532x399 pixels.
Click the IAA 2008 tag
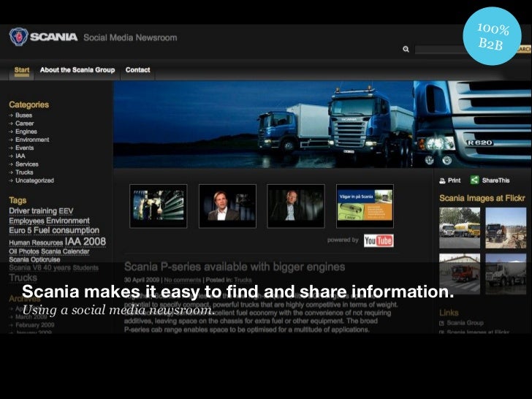point(85,241)
